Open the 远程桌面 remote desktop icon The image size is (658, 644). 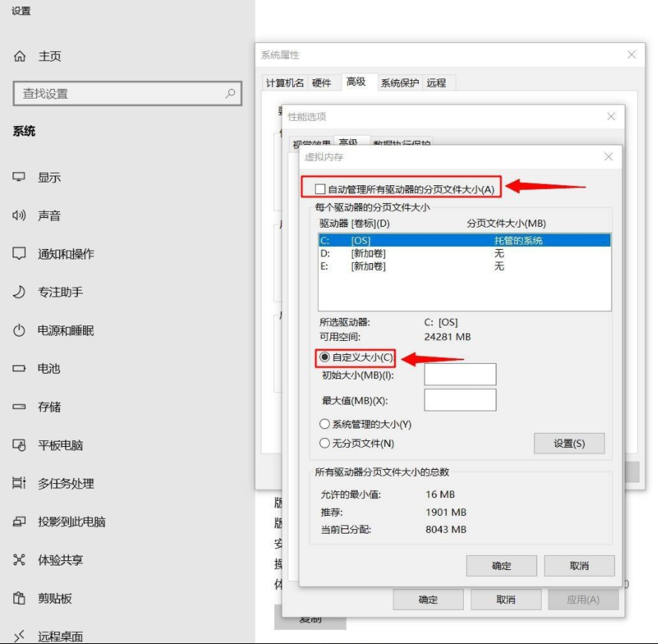(19, 636)
